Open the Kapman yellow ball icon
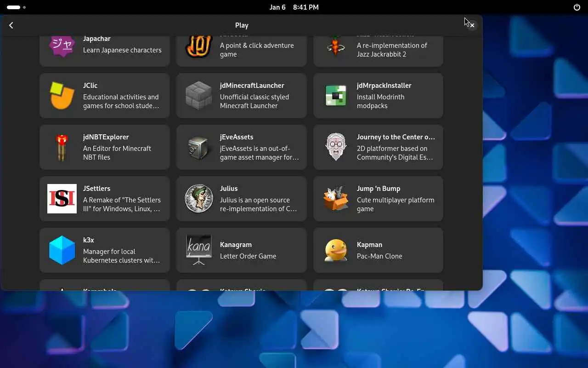This screenshot has width=588, height=368. (336, 250)
